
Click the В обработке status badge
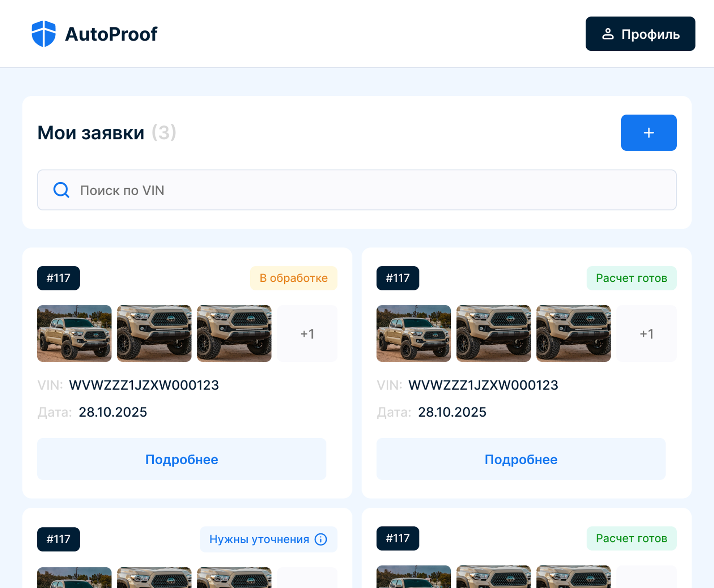[x=293, y=278]
